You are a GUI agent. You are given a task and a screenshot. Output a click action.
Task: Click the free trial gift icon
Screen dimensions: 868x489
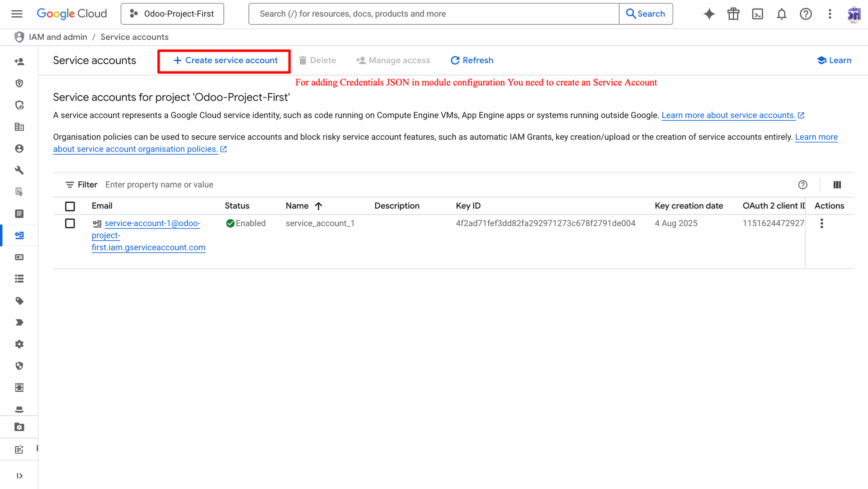(x=733, y=14)
